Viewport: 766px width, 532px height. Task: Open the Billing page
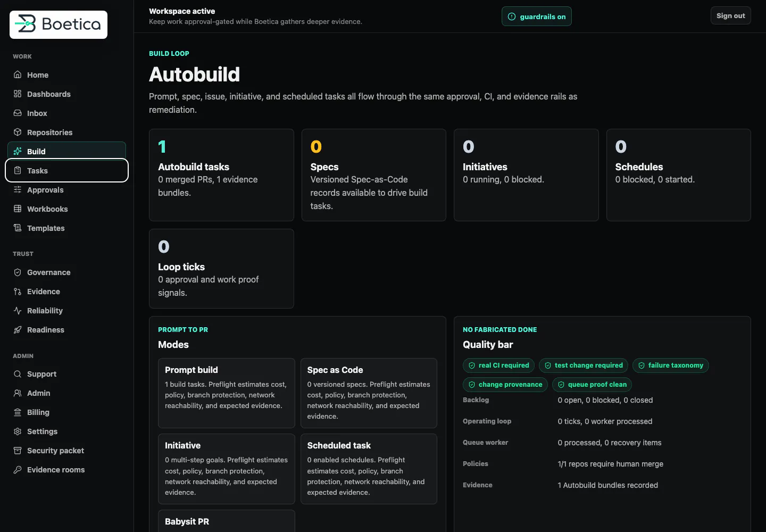pyautogui.click(x=66, y=412)
